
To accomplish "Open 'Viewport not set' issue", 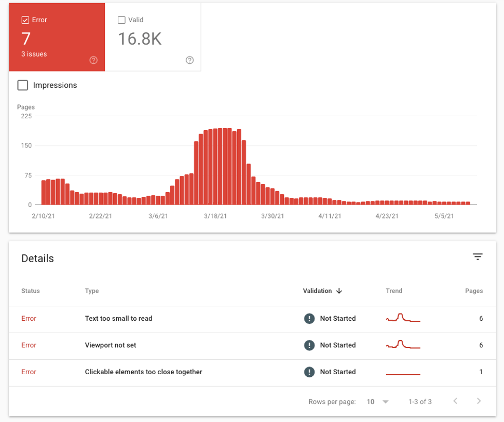I will point(111,345).
